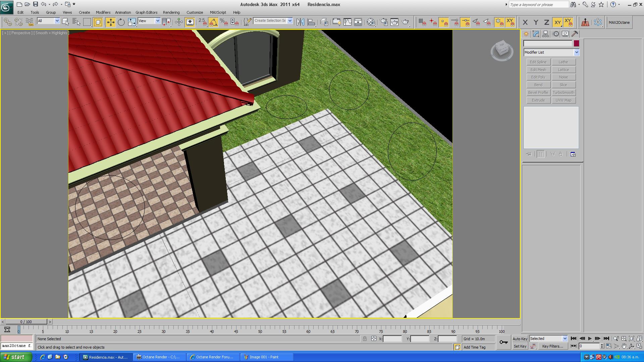Click the render teapot icon

(x=406, y=22)
